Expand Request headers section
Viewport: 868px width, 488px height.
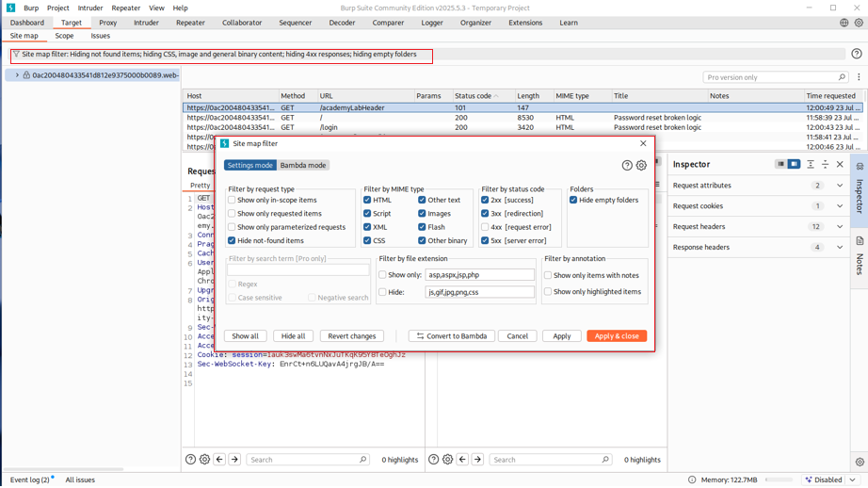click(840, 226)
